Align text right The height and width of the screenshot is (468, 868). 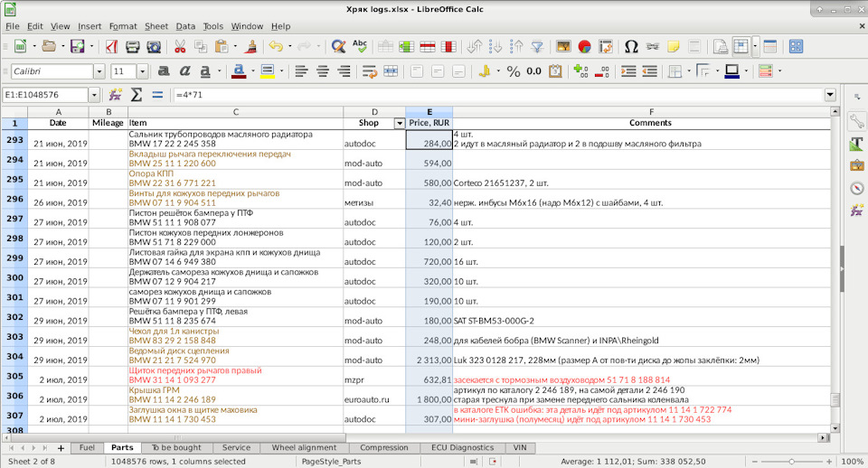[344, 71]
